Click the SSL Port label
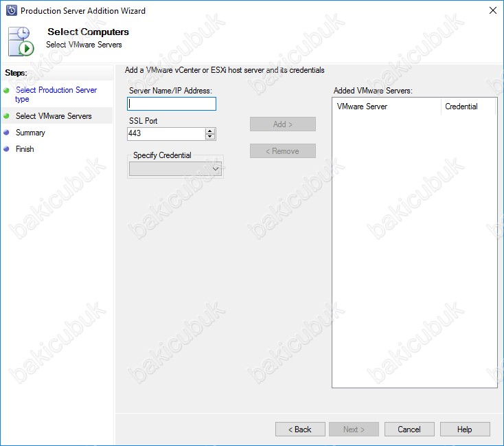 click(x=143, y=121)
